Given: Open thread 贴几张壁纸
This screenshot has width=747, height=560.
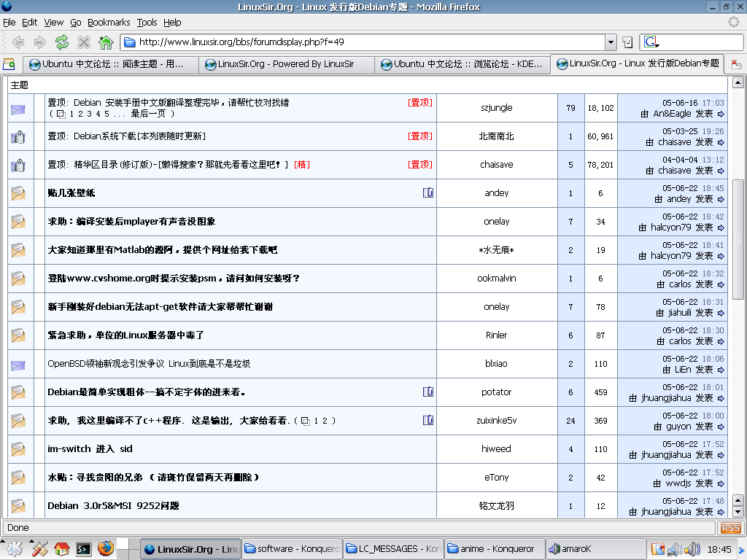Looking at the screenshot, I should [71, 192].
